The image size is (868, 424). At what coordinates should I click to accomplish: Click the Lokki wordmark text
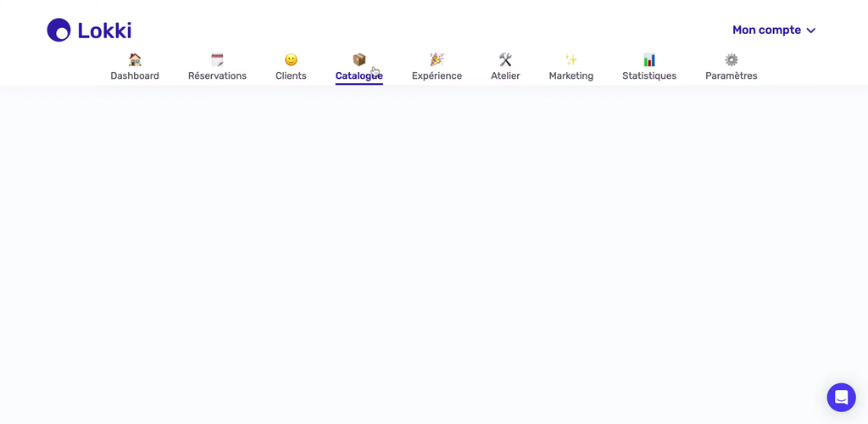click(x=104, y=31)
